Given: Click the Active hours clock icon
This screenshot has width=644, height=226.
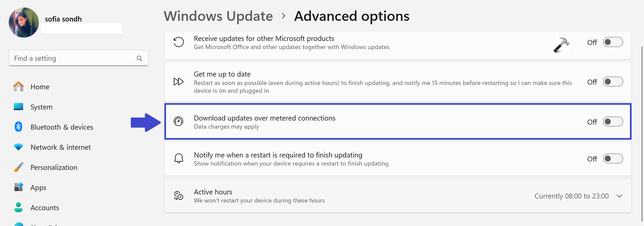Looking at the screenshot, I should pos(178,195).
